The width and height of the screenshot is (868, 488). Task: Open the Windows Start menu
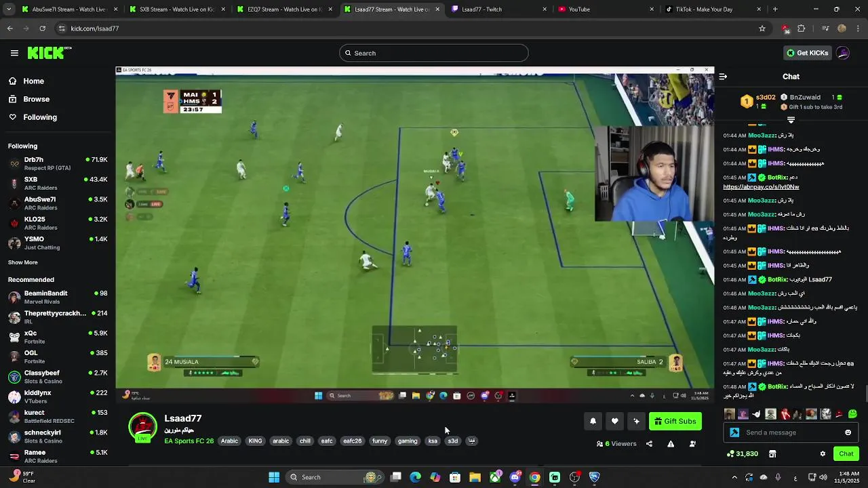coord(274,477)
